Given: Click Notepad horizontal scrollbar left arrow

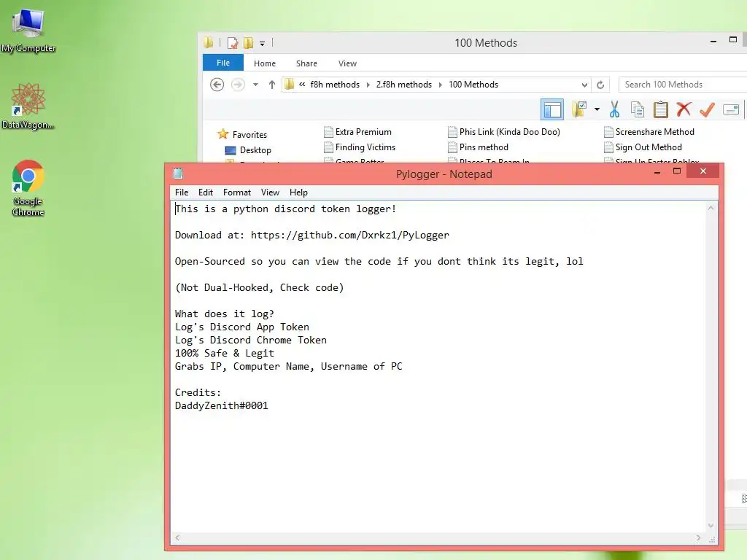Looking at the screenshot, I should pyautogui.click(x=177, y=537).
